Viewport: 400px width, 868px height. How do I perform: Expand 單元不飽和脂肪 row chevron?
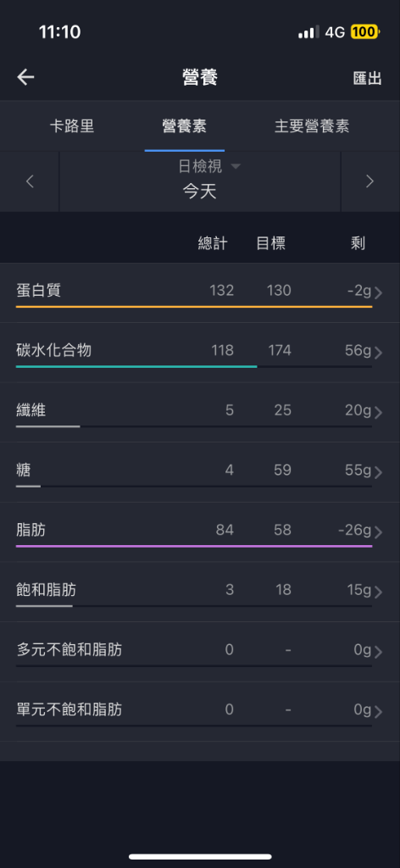[379, 711]
